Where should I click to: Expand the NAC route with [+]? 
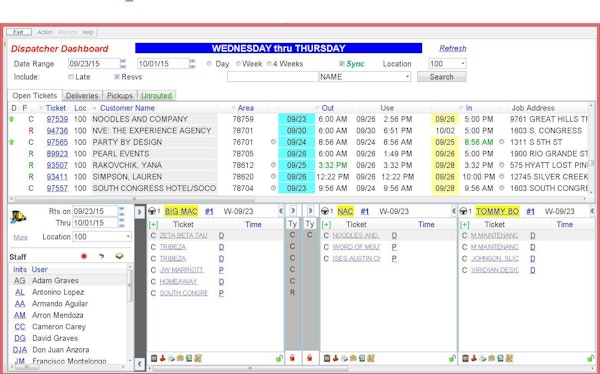pyautogui.click(x=326, y=224)
